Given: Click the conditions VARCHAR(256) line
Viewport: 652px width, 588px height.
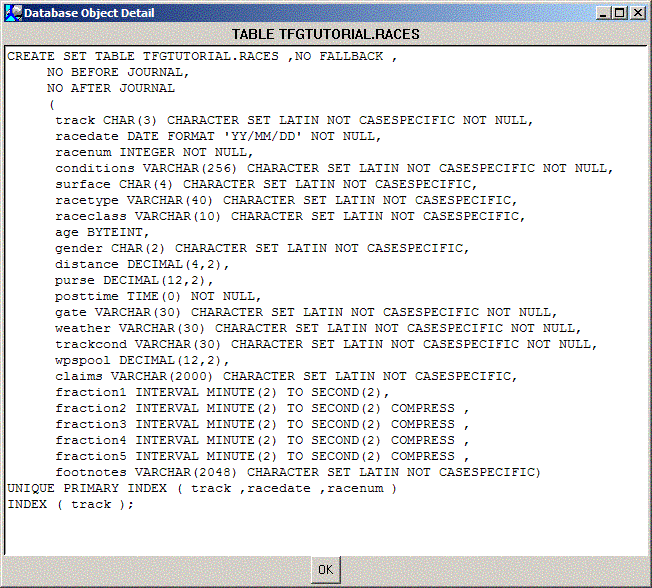Looking at the screenshot, I should pos(334,168).
